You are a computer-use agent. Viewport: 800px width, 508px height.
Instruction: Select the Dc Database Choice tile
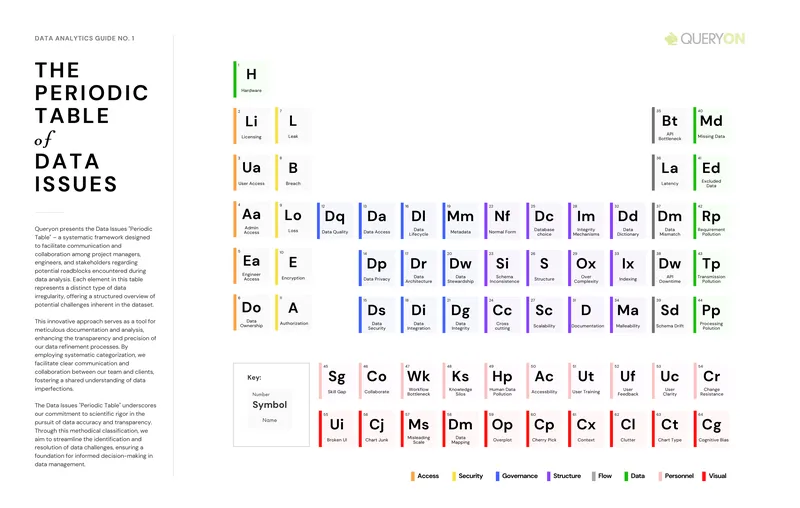coord(544,221)
